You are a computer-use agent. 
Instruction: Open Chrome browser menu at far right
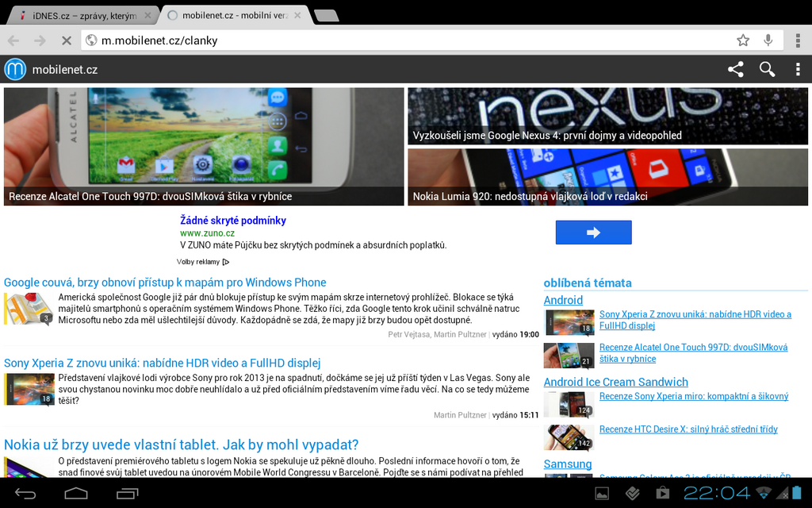tap(798, 40)
